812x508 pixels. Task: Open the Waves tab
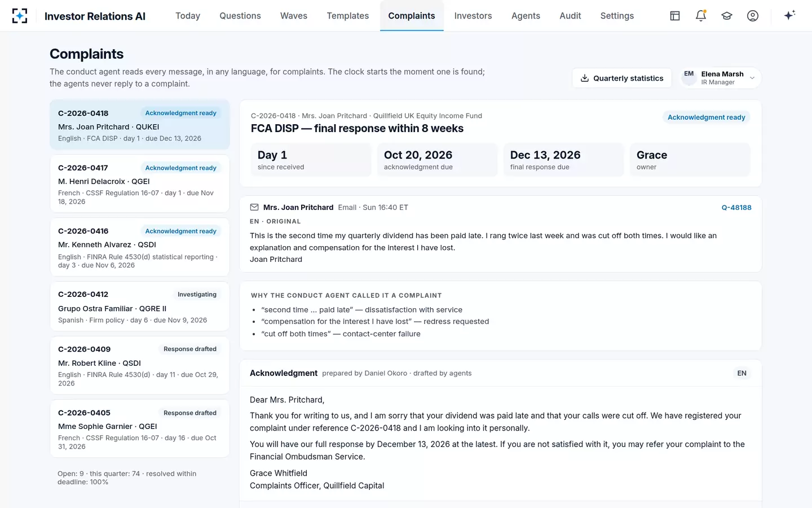[294, 16]
